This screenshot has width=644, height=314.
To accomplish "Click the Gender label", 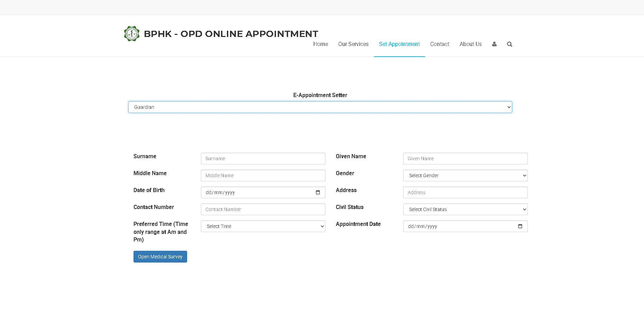I will (345, 173).
